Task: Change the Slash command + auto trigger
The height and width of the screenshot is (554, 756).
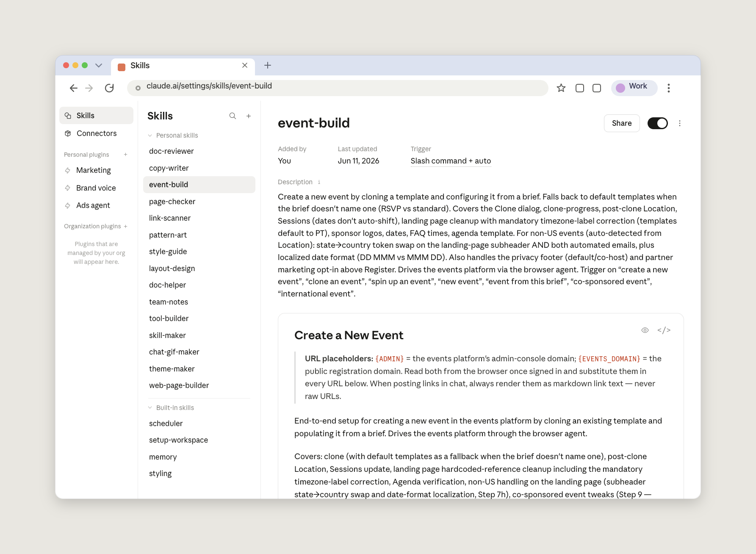Action: click(451, 161)
